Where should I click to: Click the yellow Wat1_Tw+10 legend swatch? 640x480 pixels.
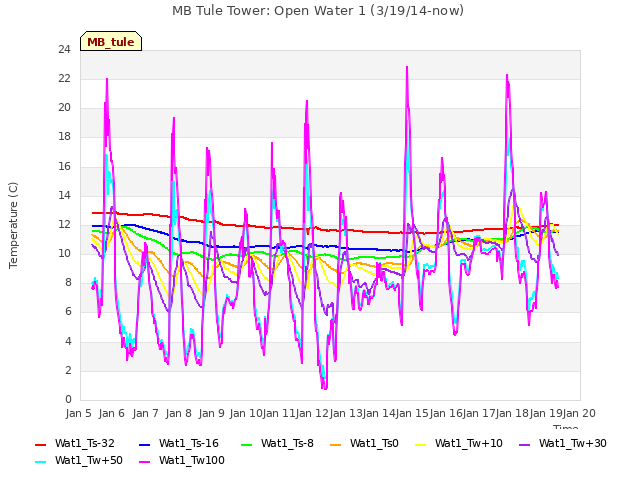click(x=420, y=444)
